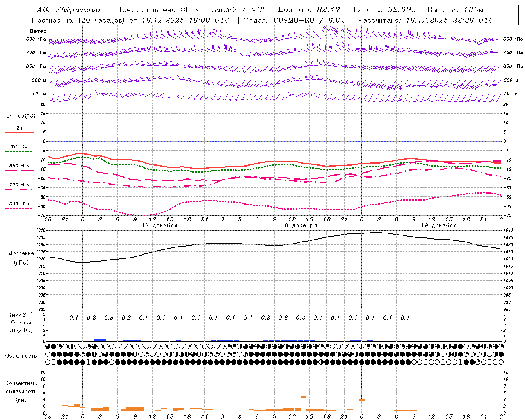The height and width of the screenshot is (420, 525).
Task: Click the "Модель COSMO-RU / 6.6км" label
Action: tap(296, 20)
